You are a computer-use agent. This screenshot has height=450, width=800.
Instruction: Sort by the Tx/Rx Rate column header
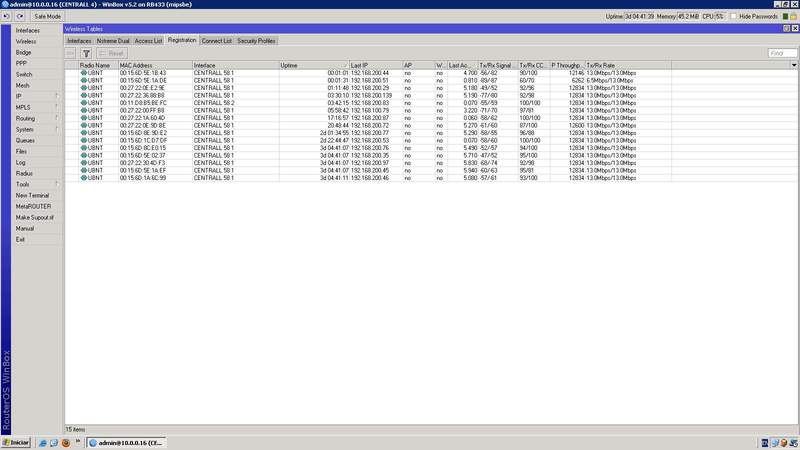[x=628, y=65]
